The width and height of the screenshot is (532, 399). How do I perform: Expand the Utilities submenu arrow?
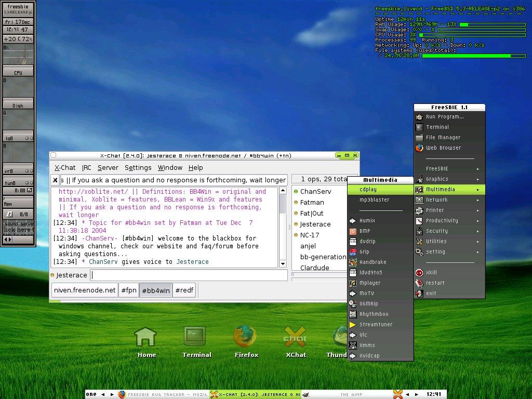pyautogui.click(x=478, y=242)
